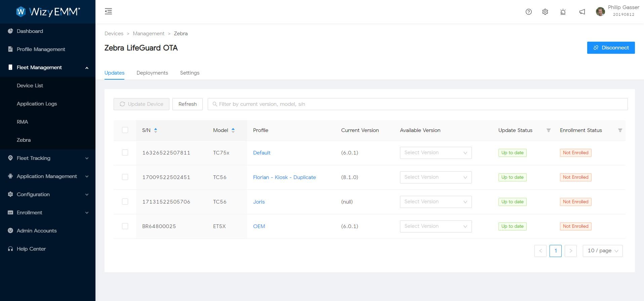Image resolution: width=644 pixels, height=301 pixels.
Task: Click serial number BR64800025
Action: [159, 226]
